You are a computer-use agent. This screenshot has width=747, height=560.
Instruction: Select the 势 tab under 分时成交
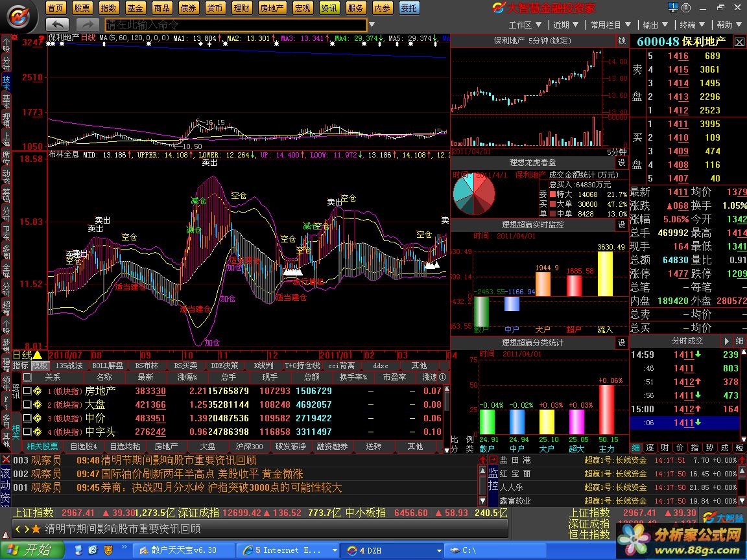(710, 448)
